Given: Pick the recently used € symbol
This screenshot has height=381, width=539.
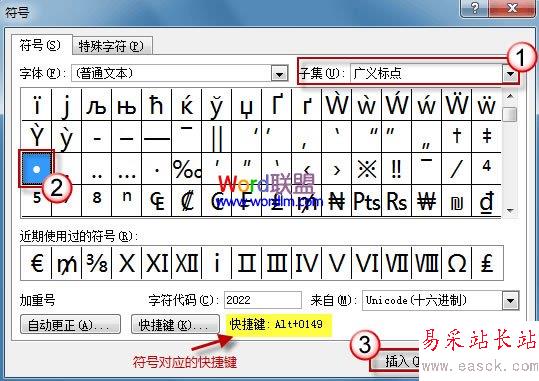Looking at the screenshot, I should click(36, 263).
